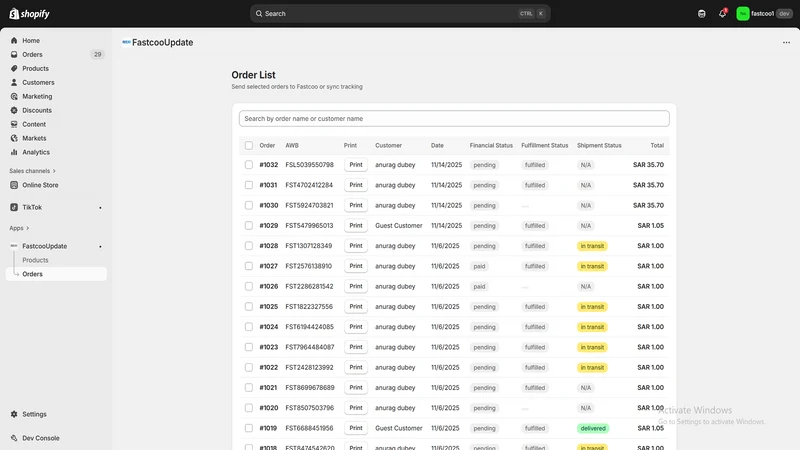Select checkbox for order #1023
Screen dimensions: 800x450
click(248, 347)
